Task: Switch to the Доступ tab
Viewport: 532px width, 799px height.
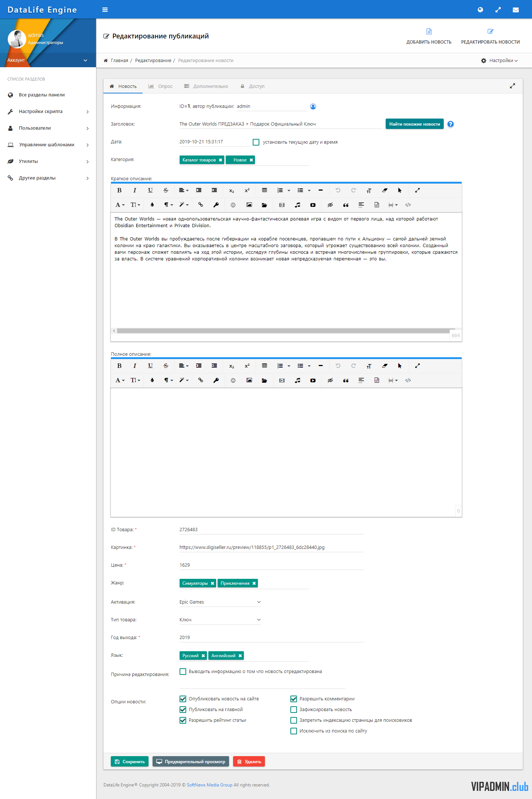Action: [x=253, y=86]
